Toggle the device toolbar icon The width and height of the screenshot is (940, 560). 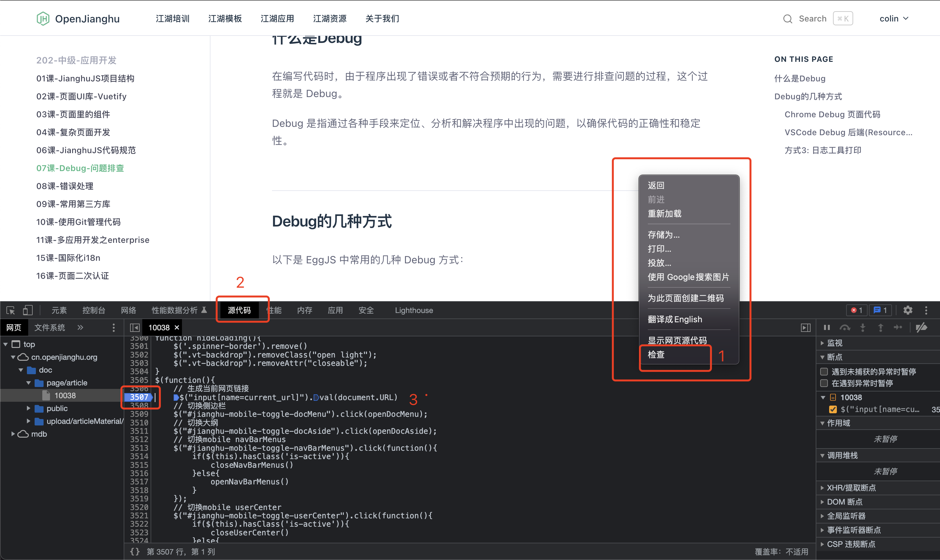tap(28, 310)
